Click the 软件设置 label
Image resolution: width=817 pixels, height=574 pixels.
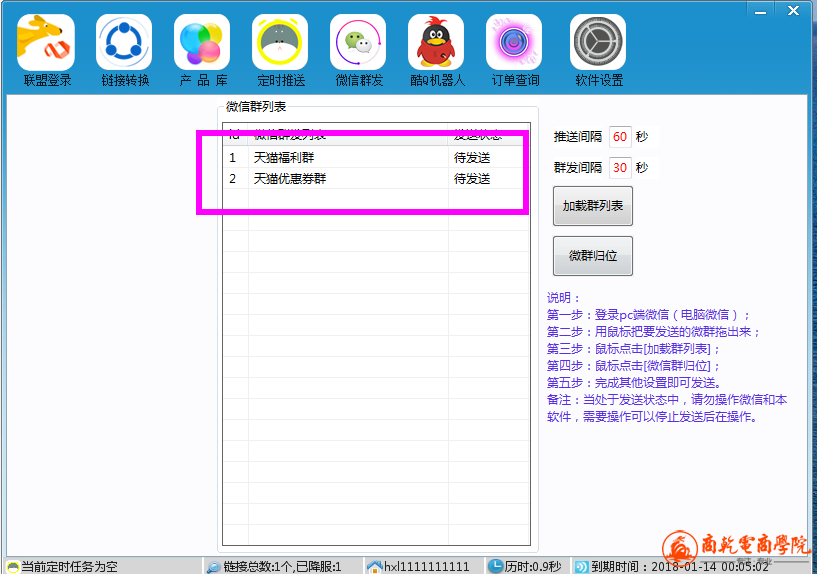pyautogui.click(x=599, y=80)
